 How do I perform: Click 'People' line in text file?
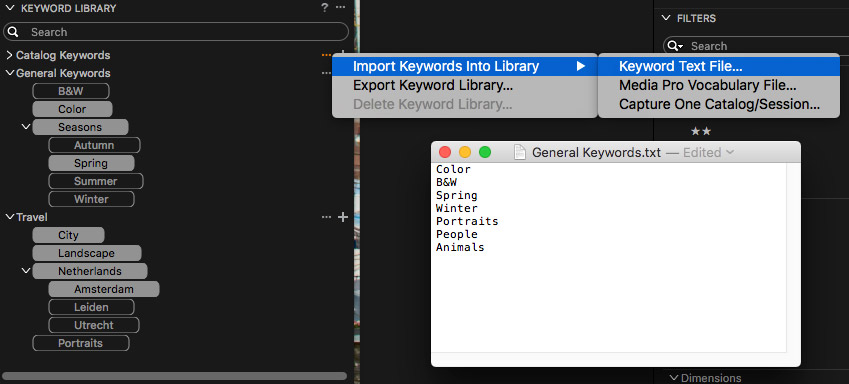coord(456,234)
